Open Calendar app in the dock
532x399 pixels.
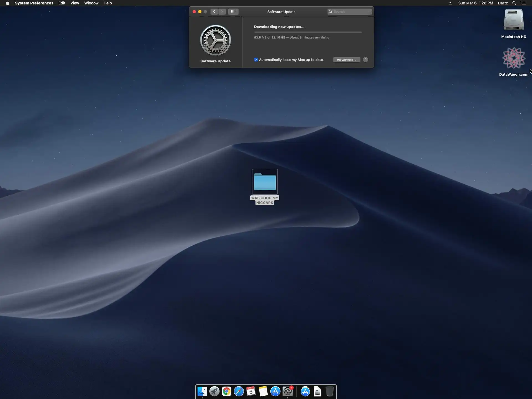[x=251, y=391]
